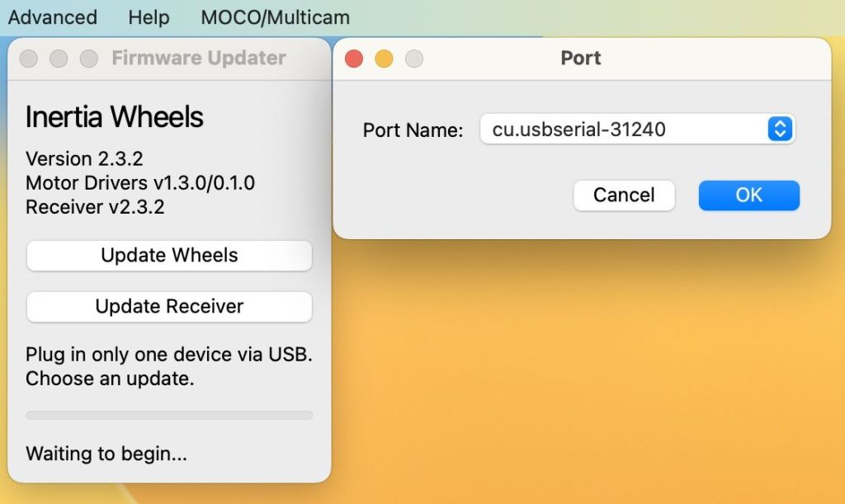Click the 'Inertia Wheels' heading

[x=114, y=116]
